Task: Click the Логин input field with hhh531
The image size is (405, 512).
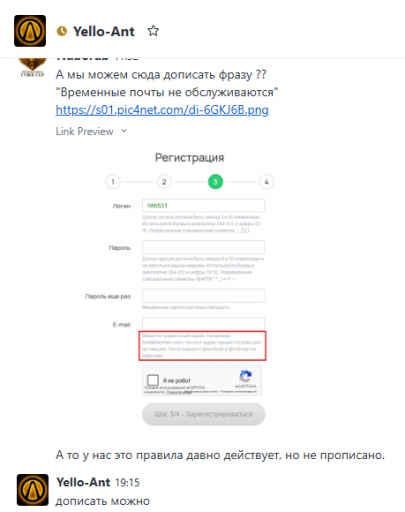Action: pyautogui.click(x=204, y=205)
